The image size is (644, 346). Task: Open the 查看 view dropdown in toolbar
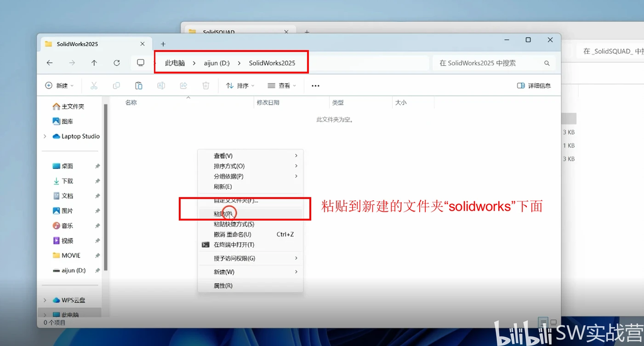pyautogui.click(x=282, y=85)
